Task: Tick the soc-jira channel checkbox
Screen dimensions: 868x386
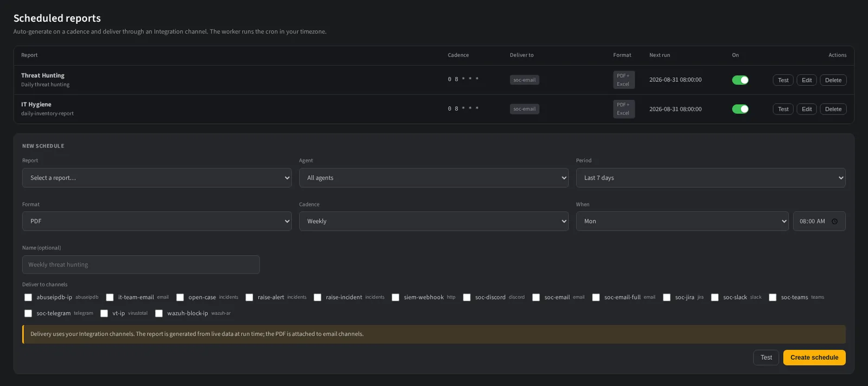Action: click(x=667, y=298)
